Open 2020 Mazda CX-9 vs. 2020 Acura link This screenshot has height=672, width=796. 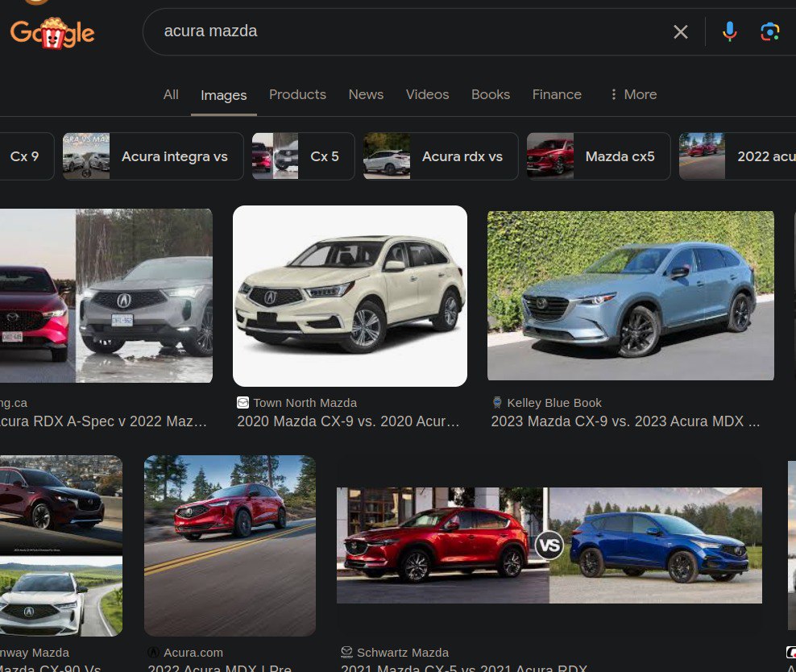click(348, 421)
